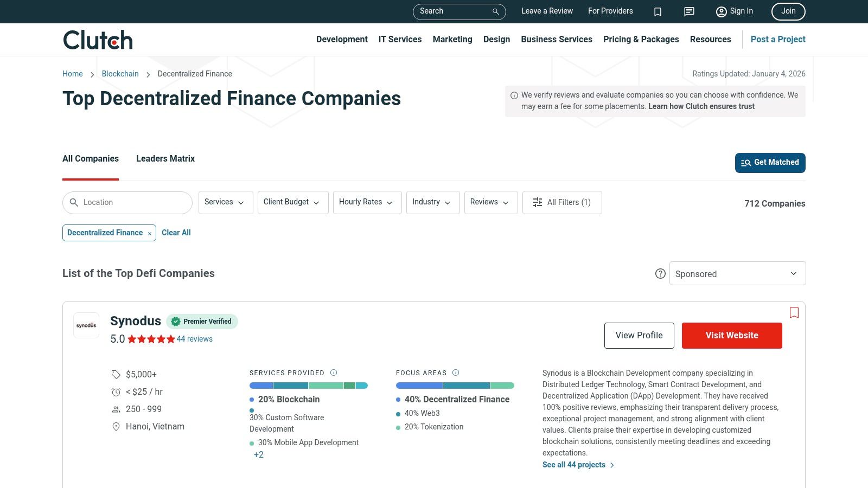Bookmark the Synodus company listing
Screen dimensions: 868x488
click(x=794, y=312)
